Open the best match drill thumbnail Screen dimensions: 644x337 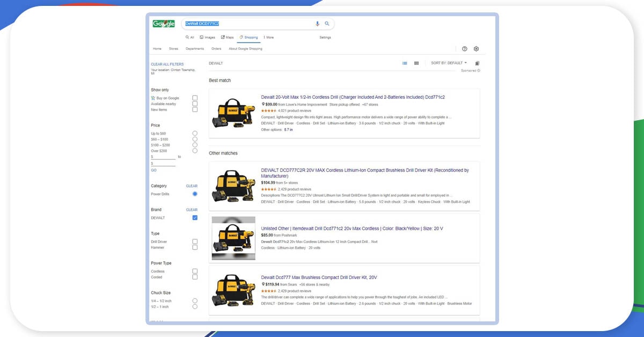coord(233,113)
